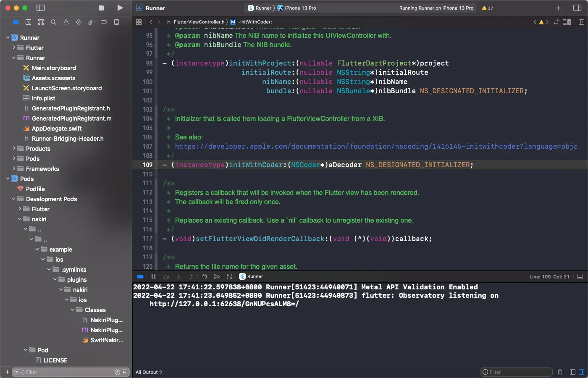This screenshot has height=378, width=588.
Task: Toggle the right inspector panel
Action: coord(577,8)
